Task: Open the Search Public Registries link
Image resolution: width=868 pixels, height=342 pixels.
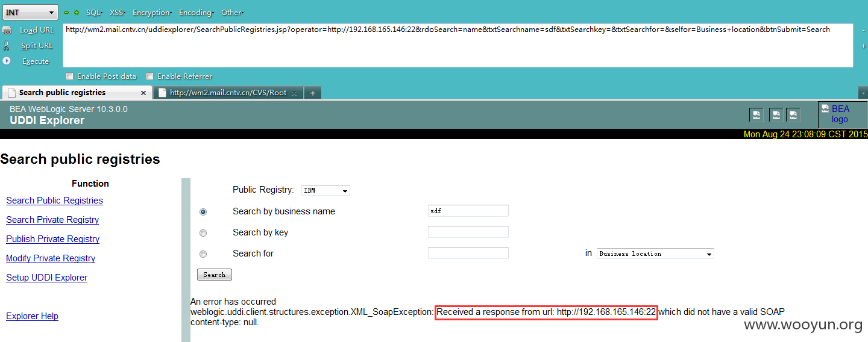Action: [x=54, y=201]
